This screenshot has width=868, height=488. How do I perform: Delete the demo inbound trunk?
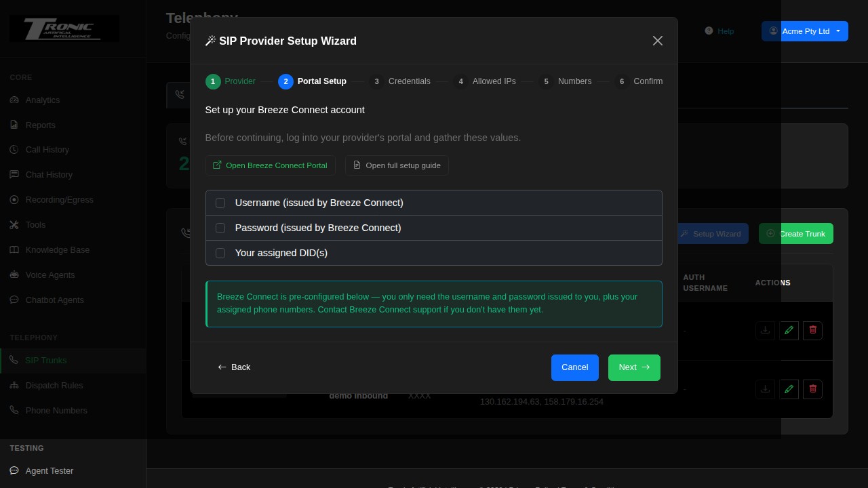click(x=812, y=389)
